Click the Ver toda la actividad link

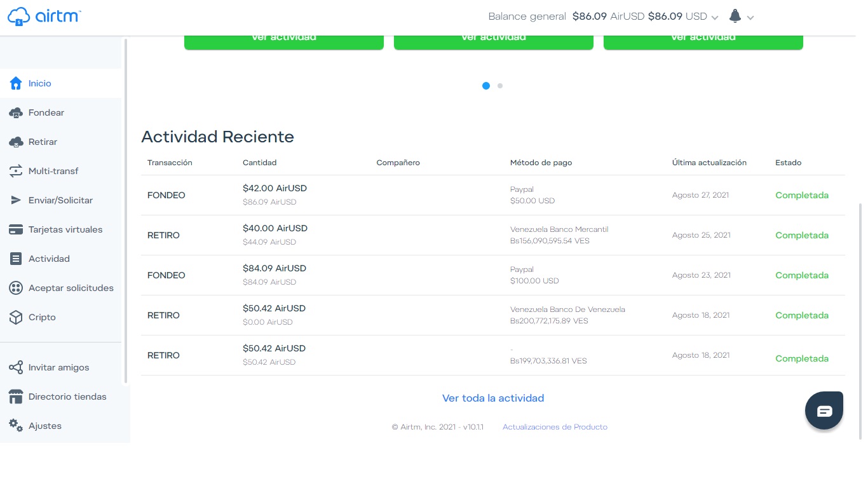[493, 398]
